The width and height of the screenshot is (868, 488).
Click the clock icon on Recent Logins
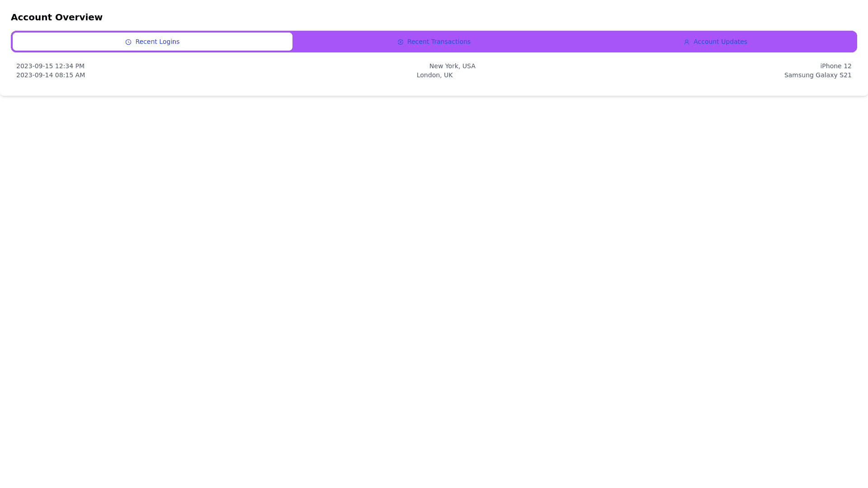128,42
